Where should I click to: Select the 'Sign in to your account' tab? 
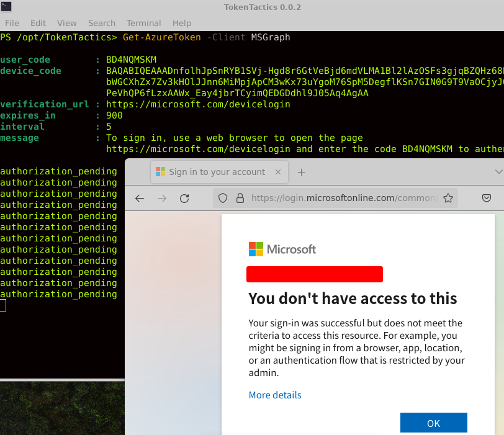click(219, 173)
